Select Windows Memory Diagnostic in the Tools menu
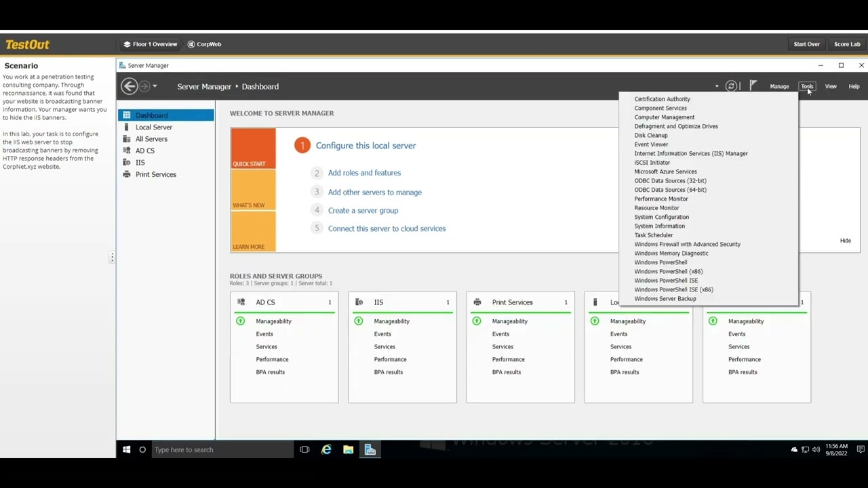Screen dimensions: 868x488 pos(671,253)
